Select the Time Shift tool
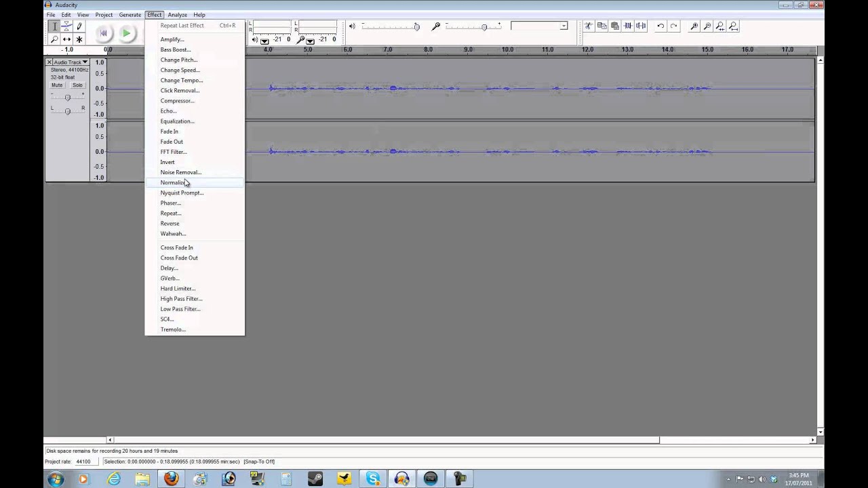The image size is (868, 488). click(x=66, y=39)
